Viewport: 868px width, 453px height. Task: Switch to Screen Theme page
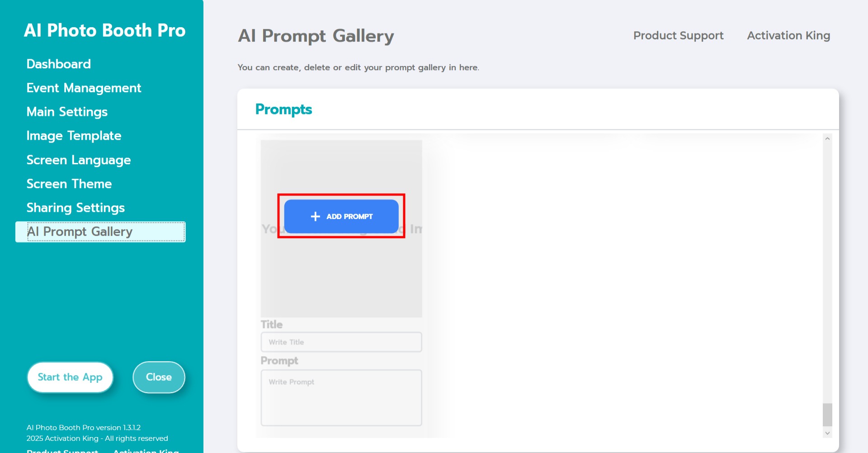coord(69,184)
